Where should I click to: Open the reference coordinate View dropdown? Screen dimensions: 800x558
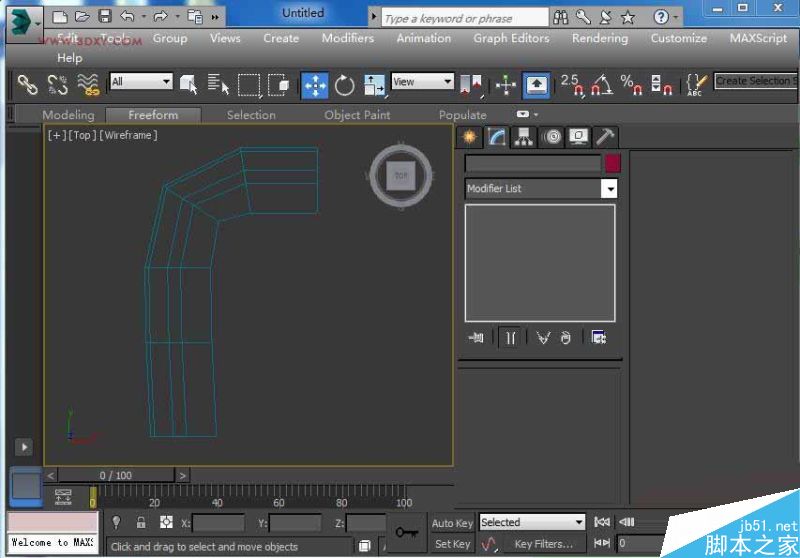pyautogui.click(x=422, y=82)
